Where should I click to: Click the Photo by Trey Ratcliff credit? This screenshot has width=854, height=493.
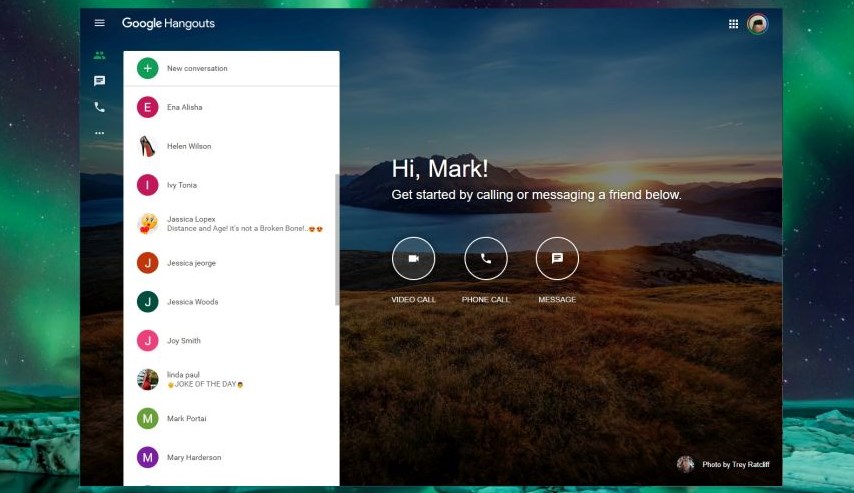click(x=735, y=464)
